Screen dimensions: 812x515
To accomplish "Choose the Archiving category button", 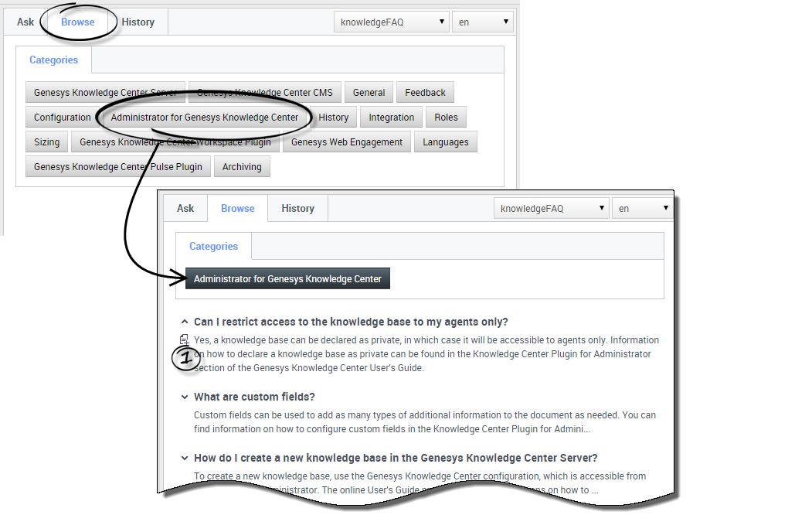I will point(242,167).
